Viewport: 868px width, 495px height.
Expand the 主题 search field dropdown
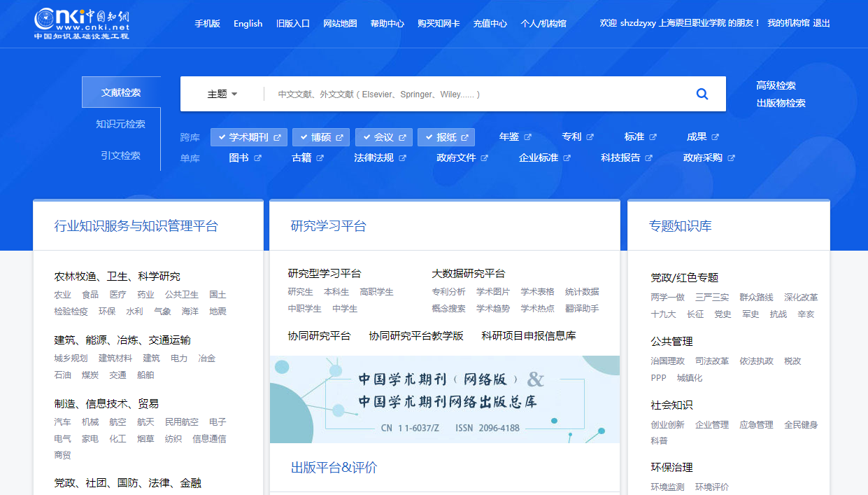tap(222, 94)
